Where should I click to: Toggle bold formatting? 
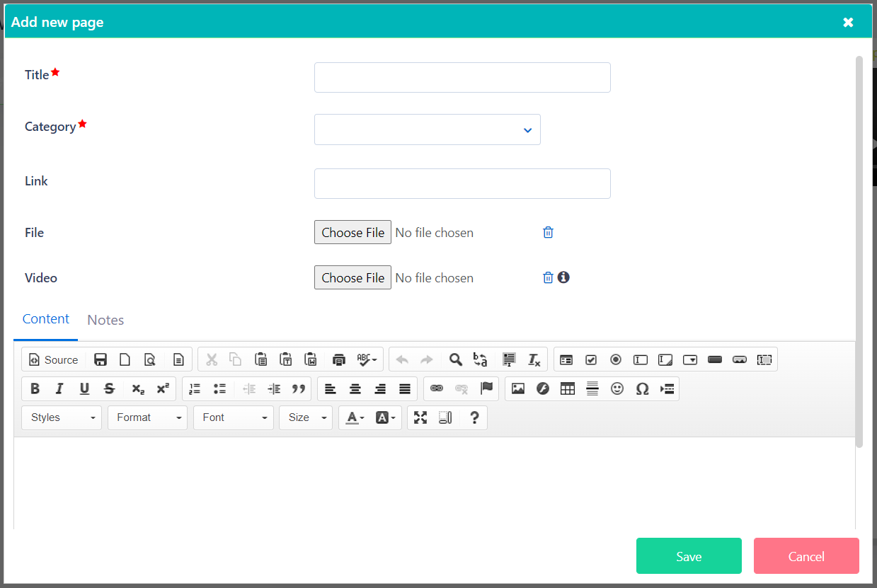[35, 388]
